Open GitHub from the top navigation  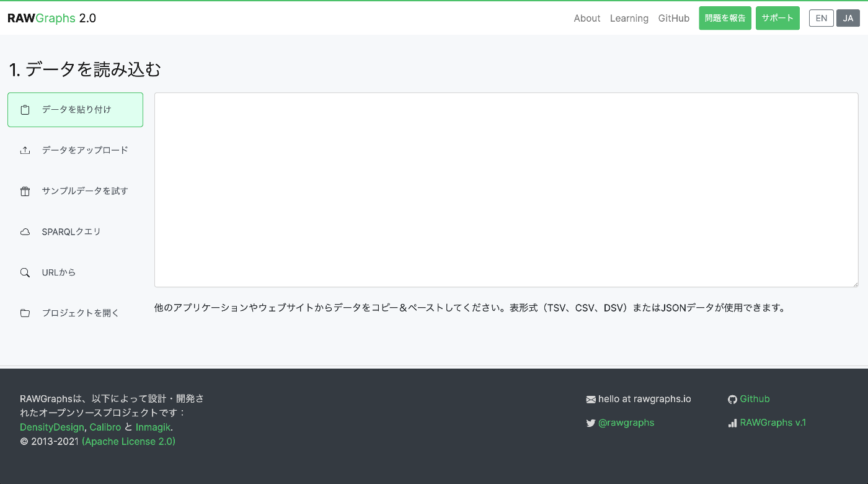(x=673, y=18)
